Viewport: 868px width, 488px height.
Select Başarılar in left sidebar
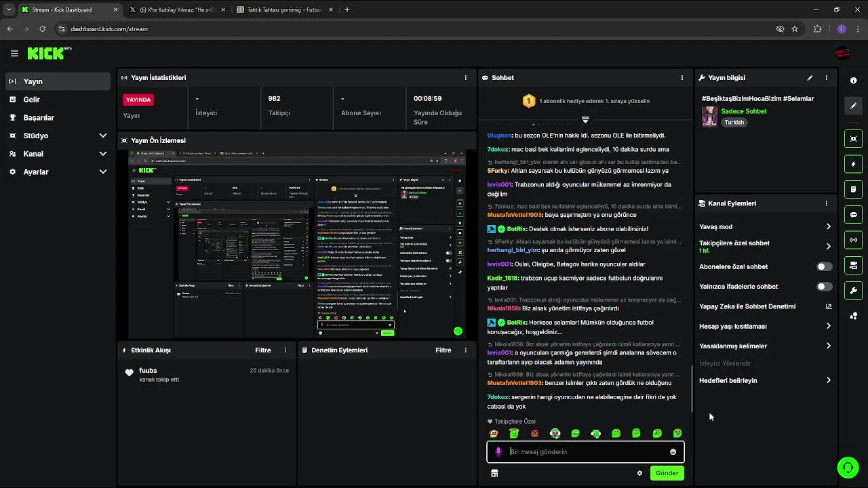pos(58,117)
